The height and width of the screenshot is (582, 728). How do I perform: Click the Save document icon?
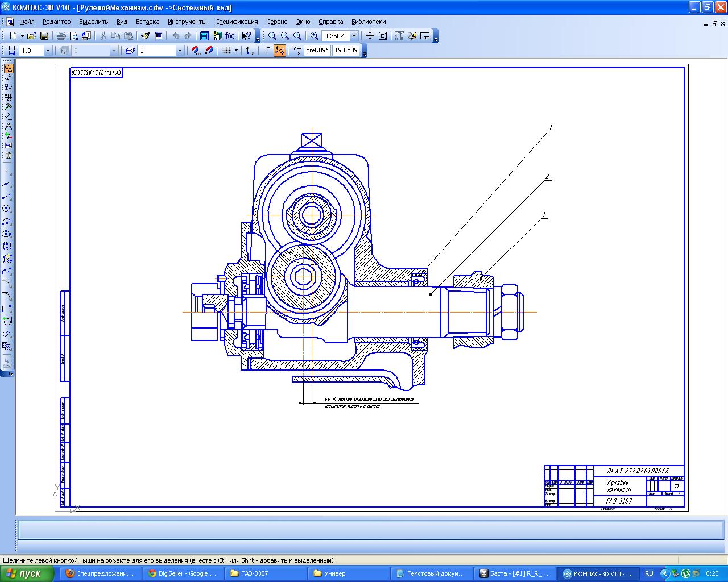coord(44,36)
